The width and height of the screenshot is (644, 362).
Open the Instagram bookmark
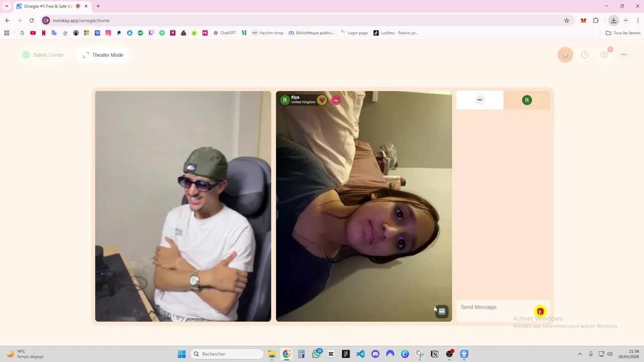point(108,33)
